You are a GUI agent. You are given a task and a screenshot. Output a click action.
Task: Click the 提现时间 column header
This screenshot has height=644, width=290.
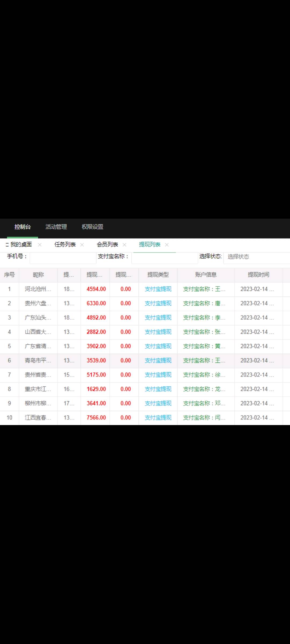[x=258, y=275]
